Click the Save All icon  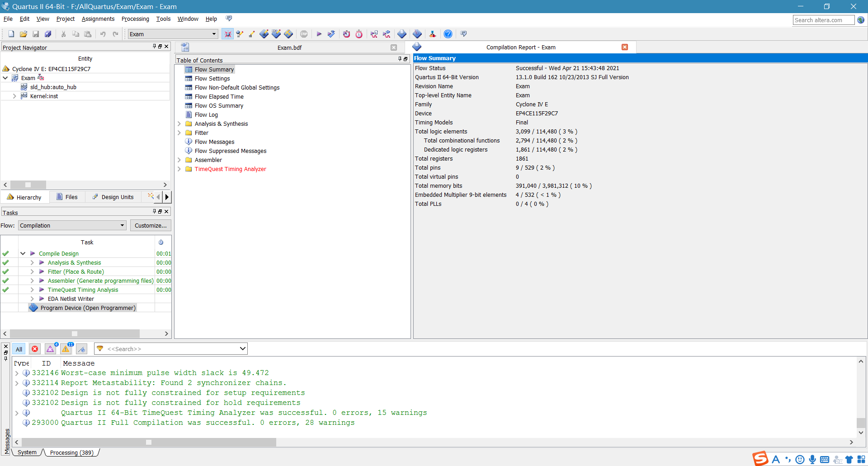pyautogui.click(x=48, y=34)
